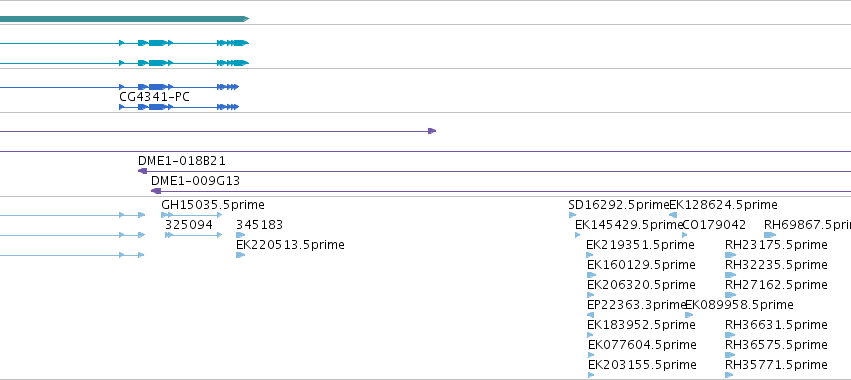
Task: Click the EK145429.5prime EST label
Action: pos(629,225)
